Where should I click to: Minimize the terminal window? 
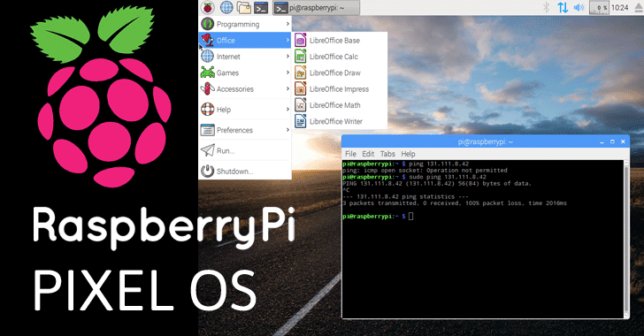pyautogui.click(x=602, y=141)
